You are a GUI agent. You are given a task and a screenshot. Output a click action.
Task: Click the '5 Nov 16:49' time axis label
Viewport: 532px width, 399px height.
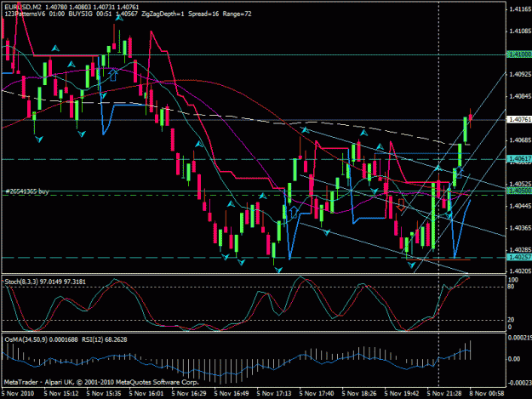coord(232,393)
